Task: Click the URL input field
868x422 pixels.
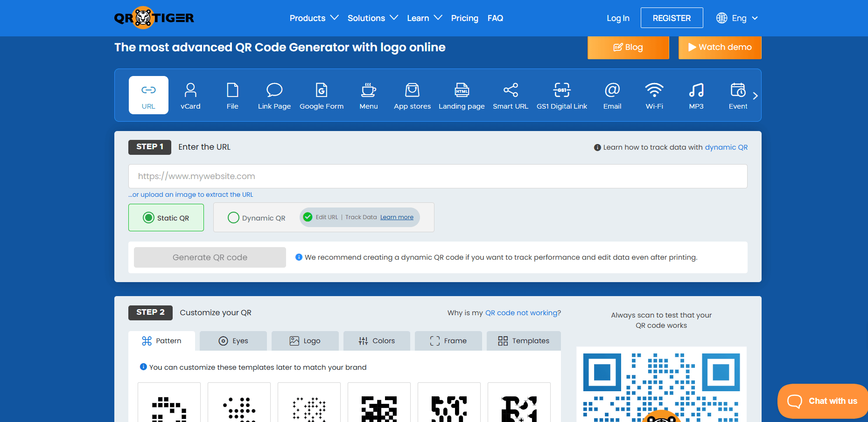Action: 438,176
